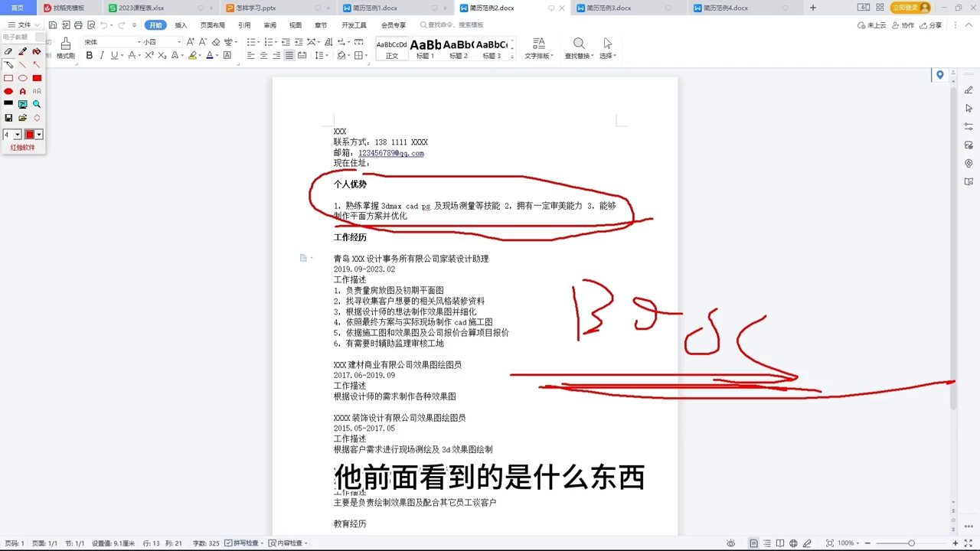Toggle italic formatting
980x551 pixels.
click(x=102, y=55)
